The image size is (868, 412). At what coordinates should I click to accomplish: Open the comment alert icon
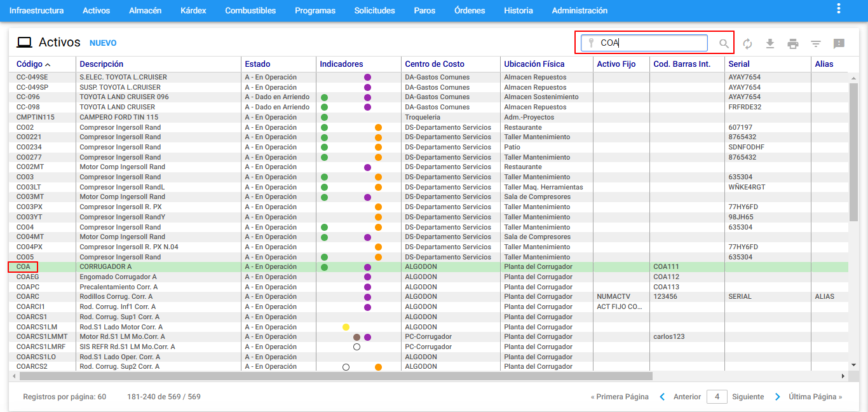(x=839, y=43)
